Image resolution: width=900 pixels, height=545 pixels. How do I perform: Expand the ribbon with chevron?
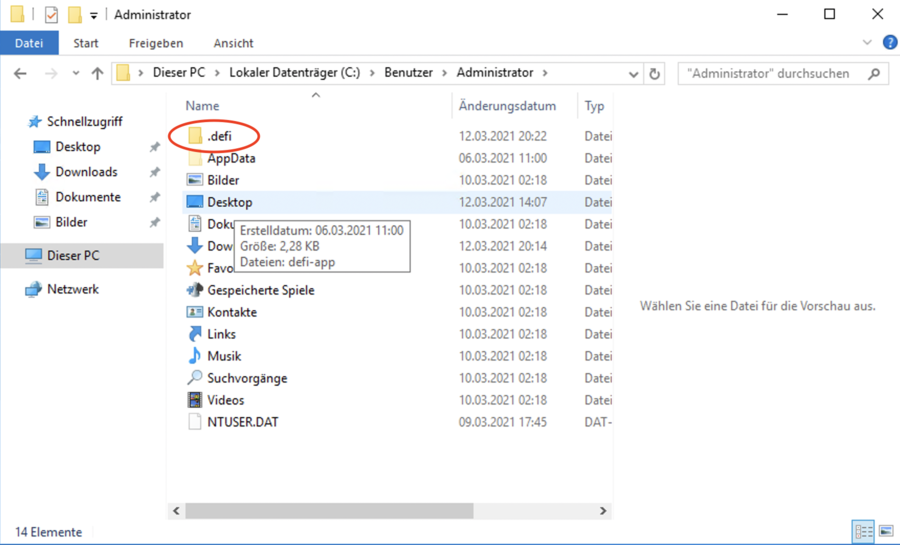867,43
